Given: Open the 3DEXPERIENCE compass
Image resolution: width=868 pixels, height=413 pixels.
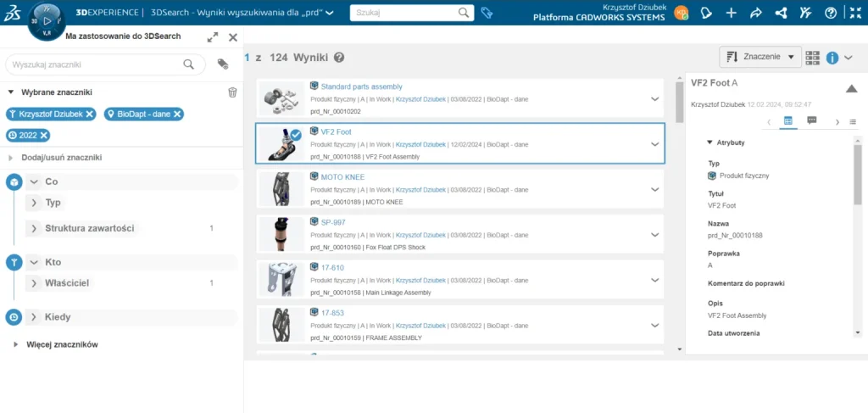Looking at the screenshot, I should 47,20.
